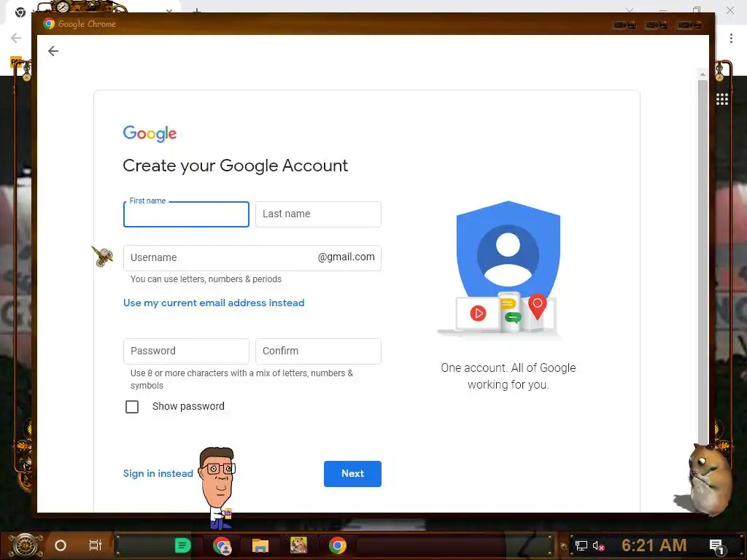747x560 pixels.
Task: Open the Google apps grid icon
Action: 721,99
